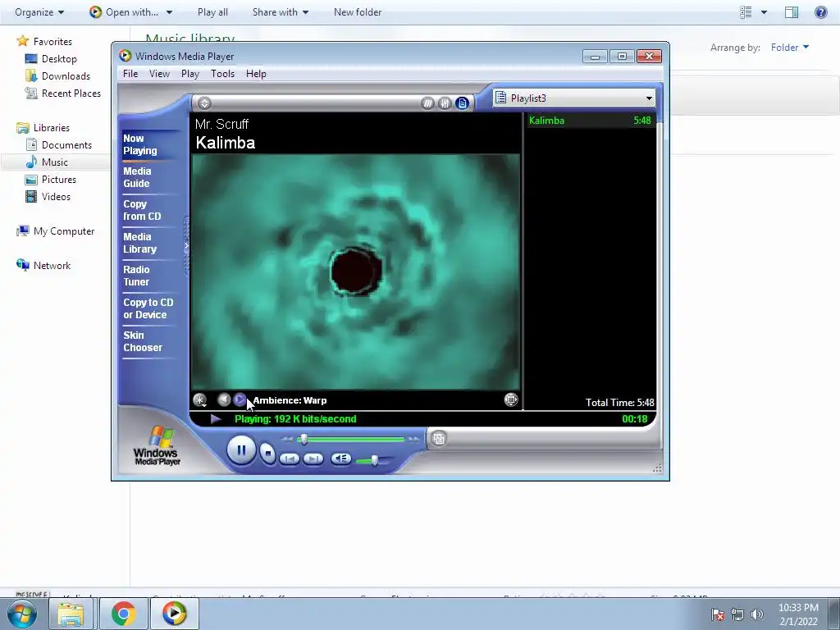Viewport: 840px width, 630px height.
Task: Open the Tools menu
Action: coord(222,74)
